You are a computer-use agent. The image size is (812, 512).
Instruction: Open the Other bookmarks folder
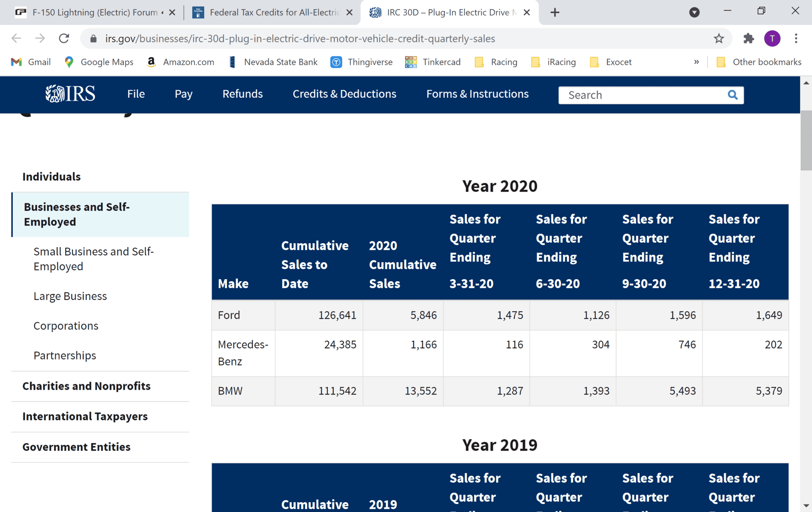pos(759,62)
